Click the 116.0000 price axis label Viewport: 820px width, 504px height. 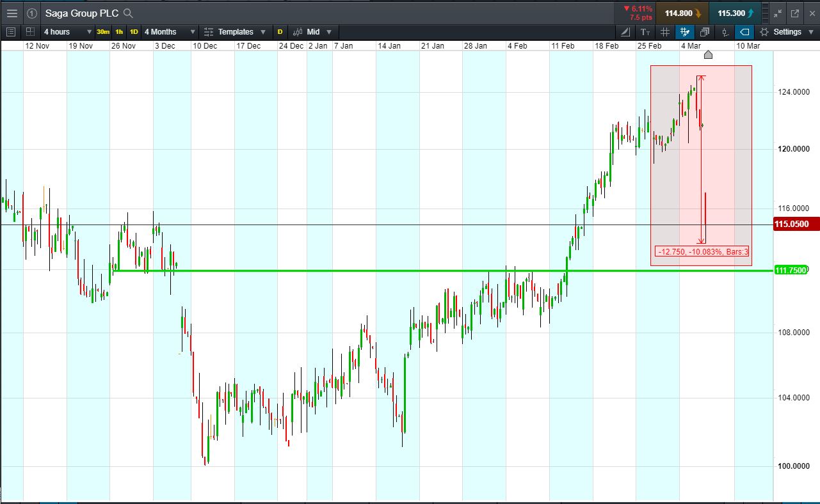793,209
